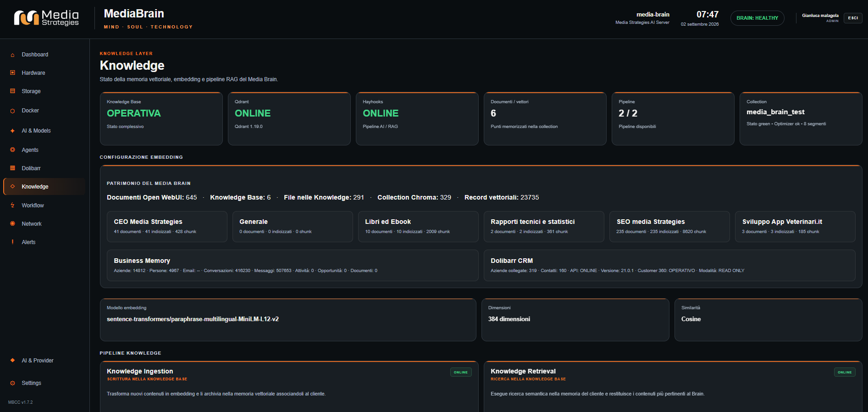The height and width of the screenshot is (412, 868).
Task: Open Docker using its sidebar icon
Action: point(12,111)
